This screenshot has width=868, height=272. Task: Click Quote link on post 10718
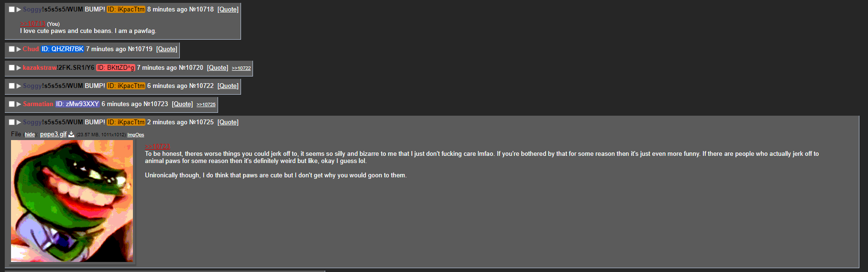(228, 10)
